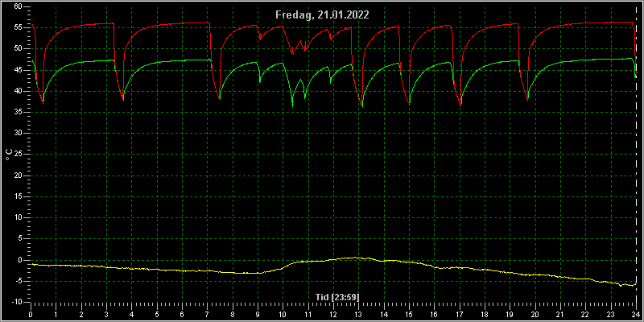644x322 pixels.
Task: Select hour 9 on the time axis
Action: click(x=258, y=314)
